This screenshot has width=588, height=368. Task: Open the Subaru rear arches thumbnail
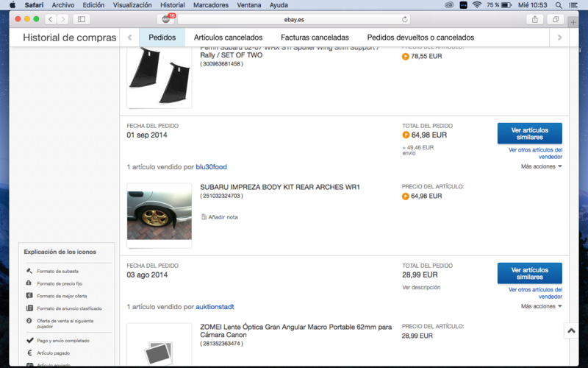(x=159, y=215)
